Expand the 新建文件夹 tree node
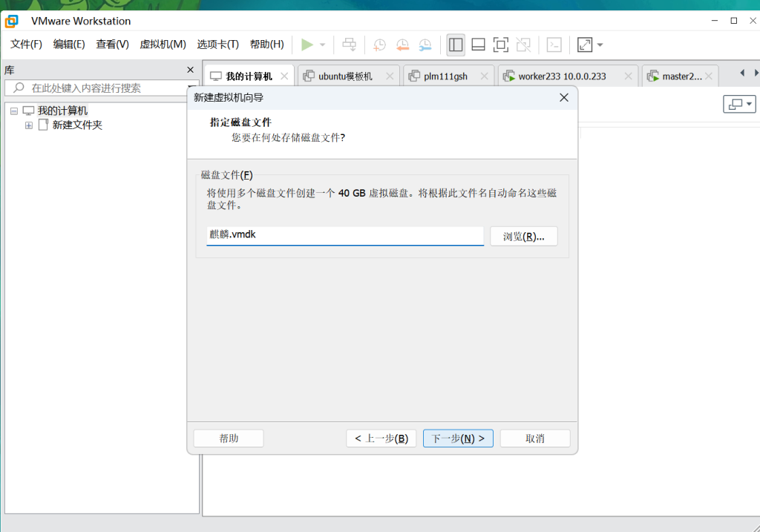 (29, 125)
